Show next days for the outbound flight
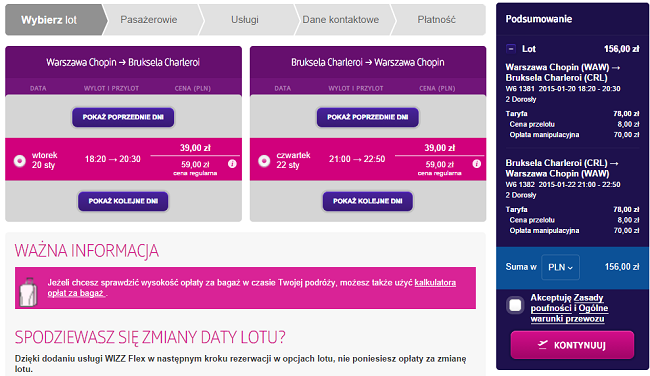Image resolution: width=650 pixels, height=376 pixels. [x=123, y=201]
